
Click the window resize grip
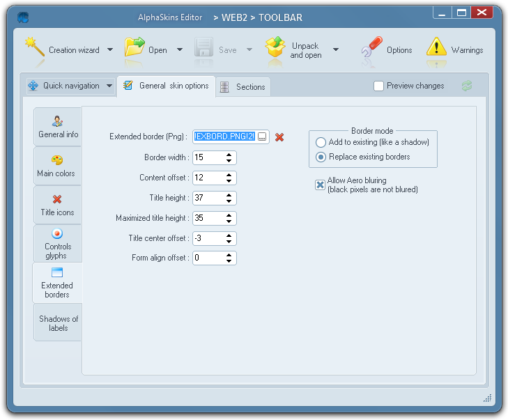pyautogui.click(x=488, y=398)
